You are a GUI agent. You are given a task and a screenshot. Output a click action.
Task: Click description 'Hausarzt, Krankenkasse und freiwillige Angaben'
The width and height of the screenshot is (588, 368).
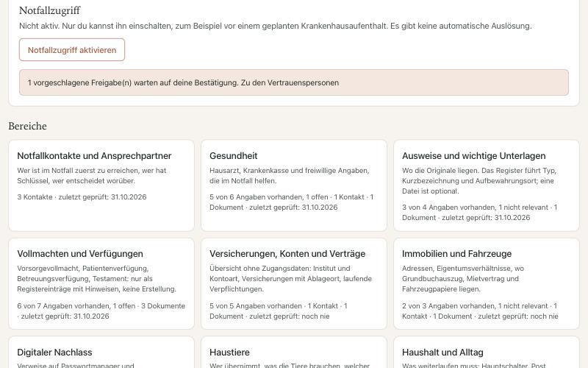coord(290,175)
